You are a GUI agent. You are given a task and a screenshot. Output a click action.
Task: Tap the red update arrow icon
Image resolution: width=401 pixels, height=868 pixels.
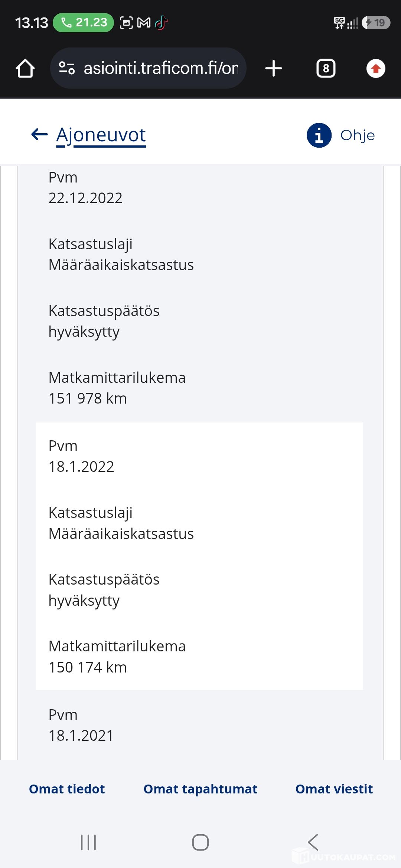(376, 69)
